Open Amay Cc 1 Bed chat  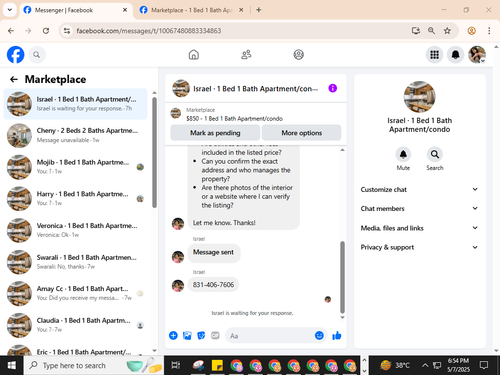coord(75,293)
